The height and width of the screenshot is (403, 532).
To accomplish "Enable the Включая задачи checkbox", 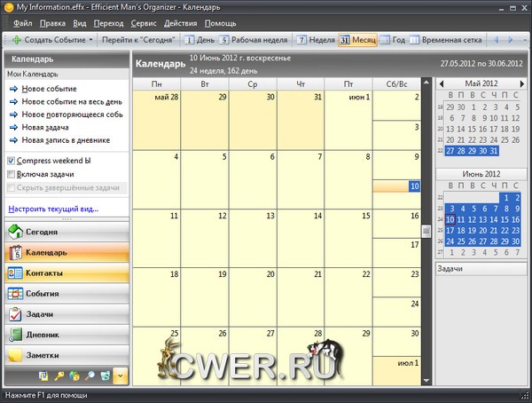I will click(11, 174).
